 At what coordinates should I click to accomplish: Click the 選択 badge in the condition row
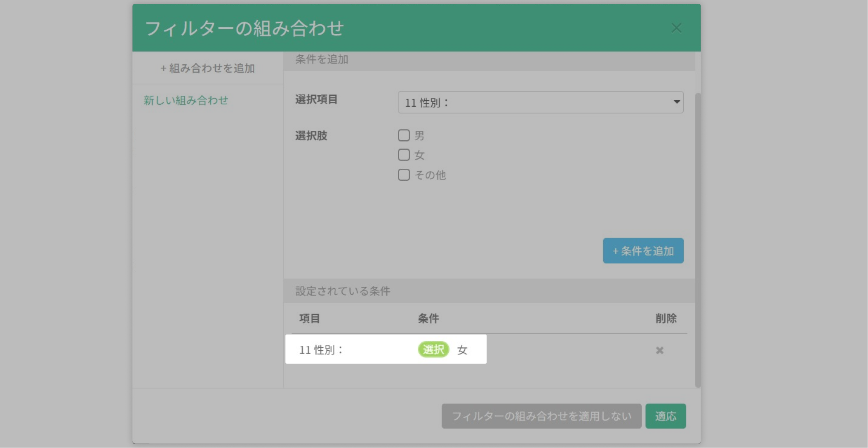[x=433, y=350]
